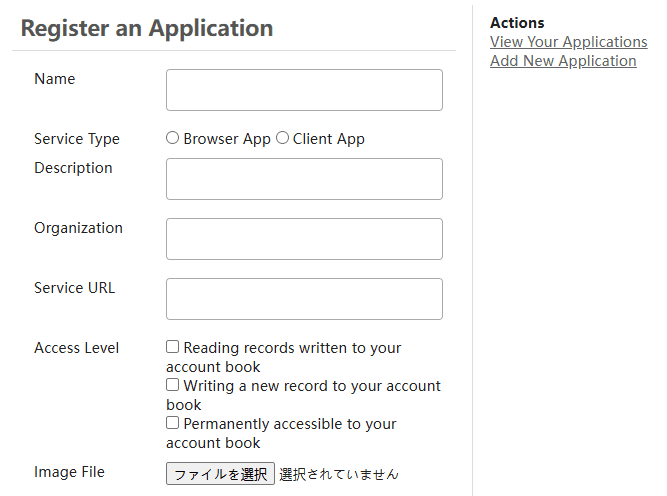Click the Service URL input box
Viewport: 667px width, 496px height.
pyautogui.click(x=304, y=299)
